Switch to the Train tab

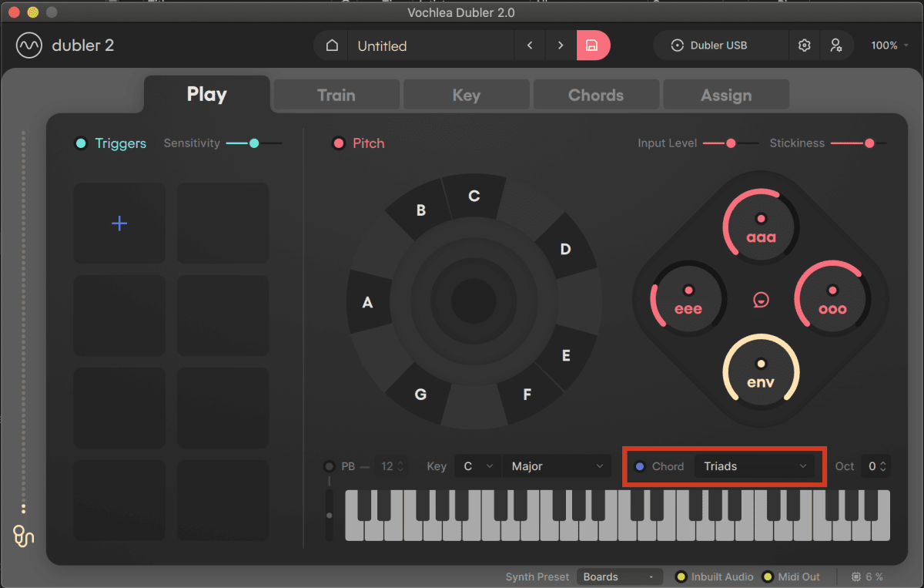coord(336,94)
